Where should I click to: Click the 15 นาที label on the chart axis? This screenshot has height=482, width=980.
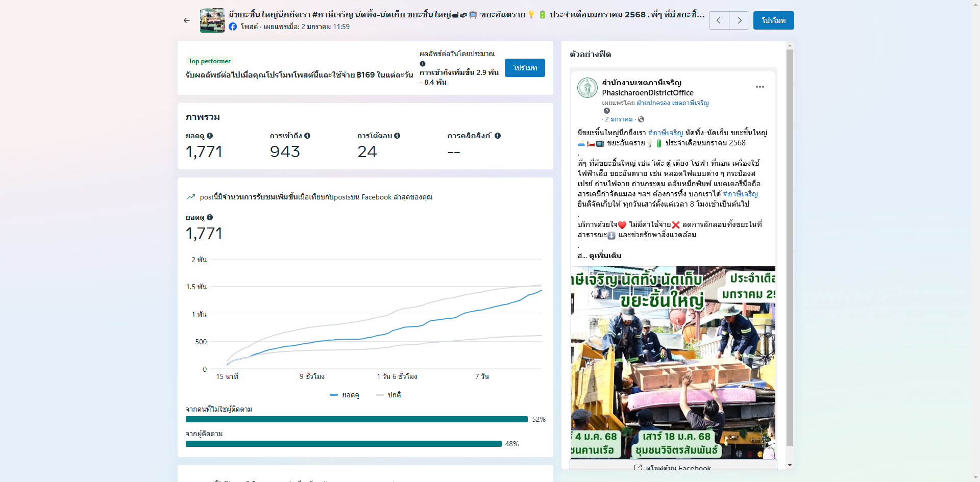(227, 376)
